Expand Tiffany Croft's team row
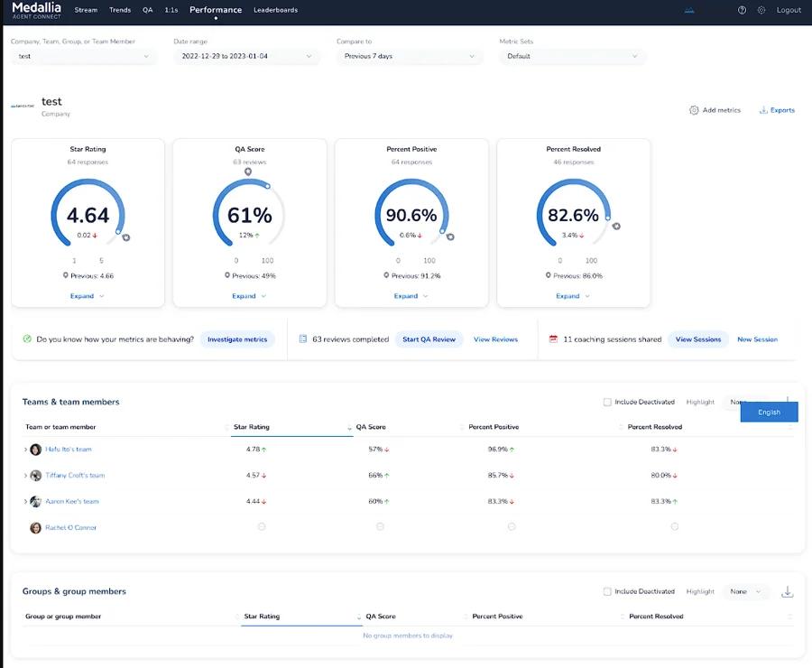812x668 pixels. pos(25,476)
